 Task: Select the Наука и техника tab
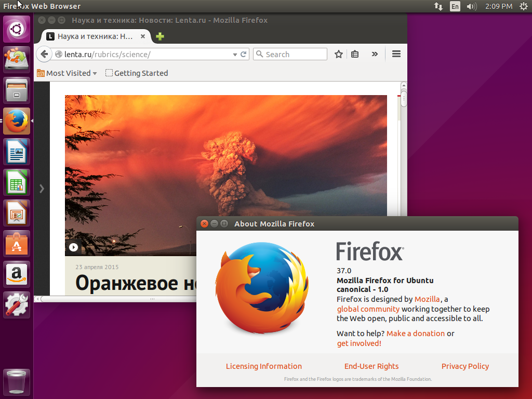pos(96,36)
